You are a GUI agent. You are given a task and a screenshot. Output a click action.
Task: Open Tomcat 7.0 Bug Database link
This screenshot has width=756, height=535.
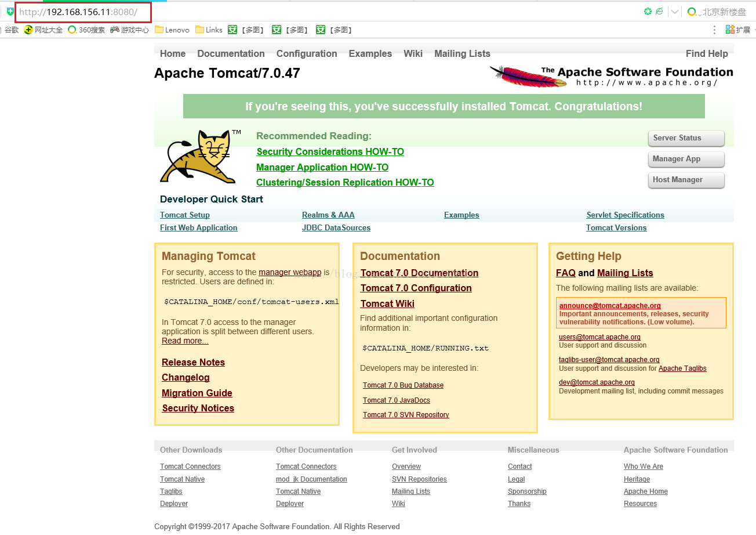[x=403, y=385]
